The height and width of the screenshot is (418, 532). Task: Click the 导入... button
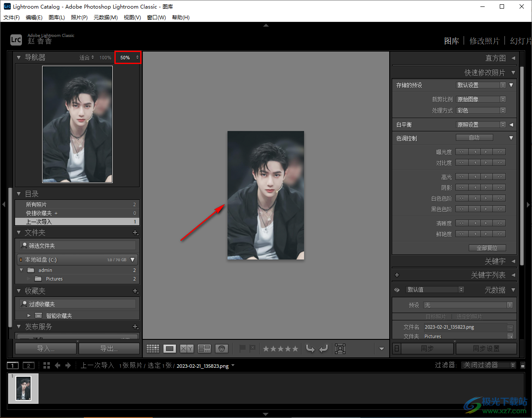pos(46,348)
